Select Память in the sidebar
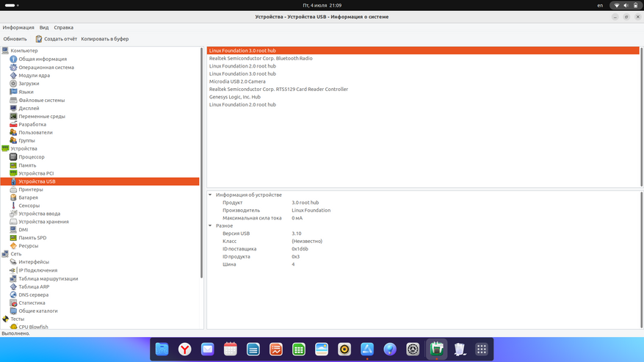This screenshot has height=362, width=644. [x=27, y=165]
